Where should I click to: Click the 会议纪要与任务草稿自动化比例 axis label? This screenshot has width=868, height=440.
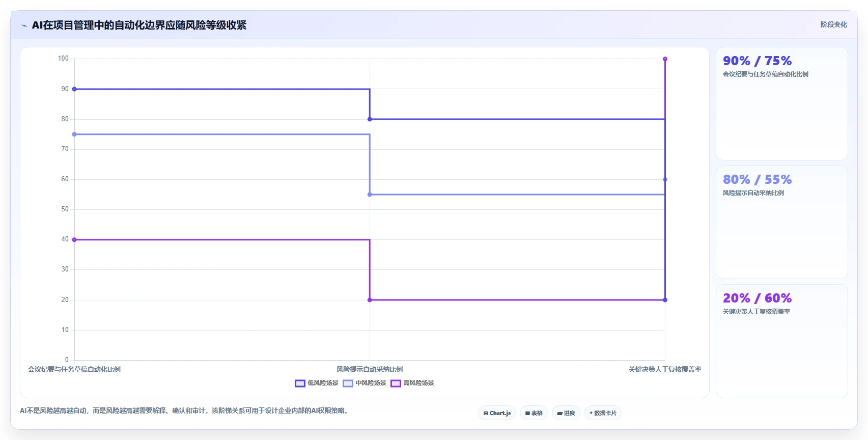pos(74,369)
